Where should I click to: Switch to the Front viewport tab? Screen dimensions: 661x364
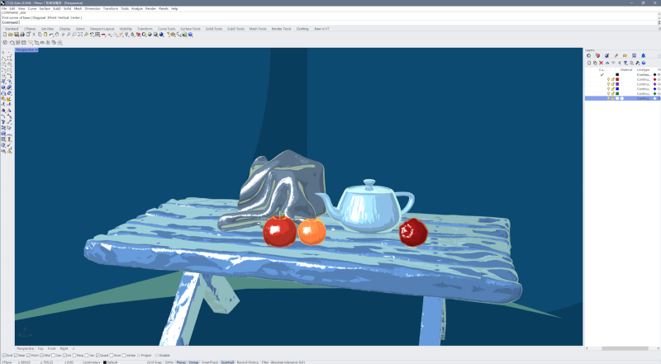(x=51, y=348)
